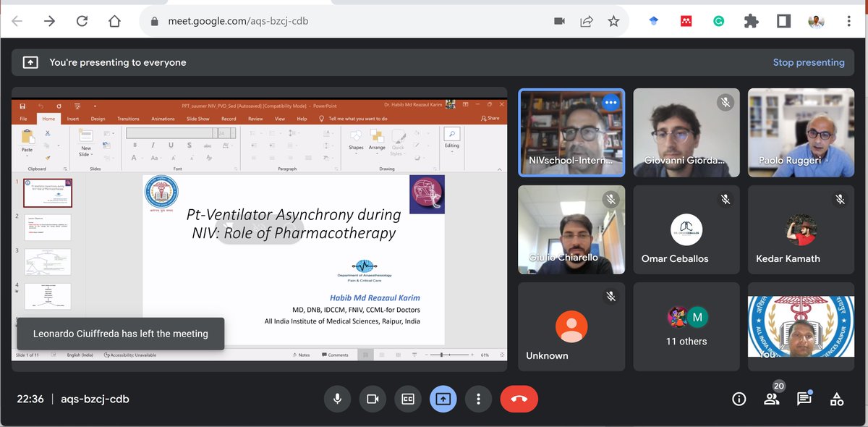Select Paolo Ruggeri video tile
Viewport: 868px width, 427px height.
tap(801, 132)
